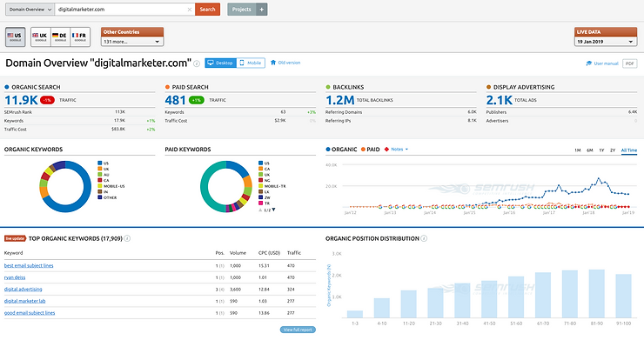Click the 1-3 bar in position distribution
Image resolution: width=644 pixels, height=340 pixels.
click(355, 314)
